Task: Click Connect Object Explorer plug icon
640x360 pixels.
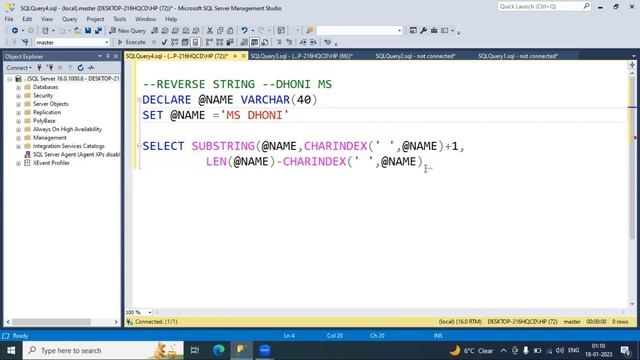Action: pos(40,68)
